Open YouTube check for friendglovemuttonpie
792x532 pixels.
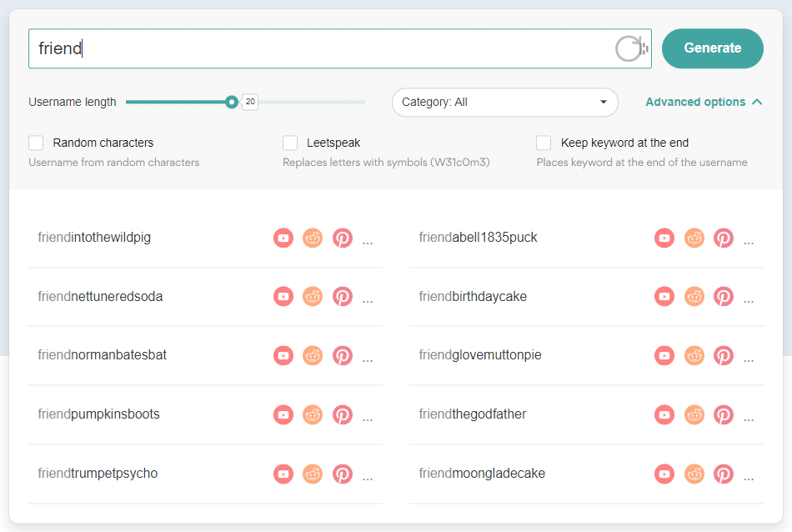click(664, 356)
